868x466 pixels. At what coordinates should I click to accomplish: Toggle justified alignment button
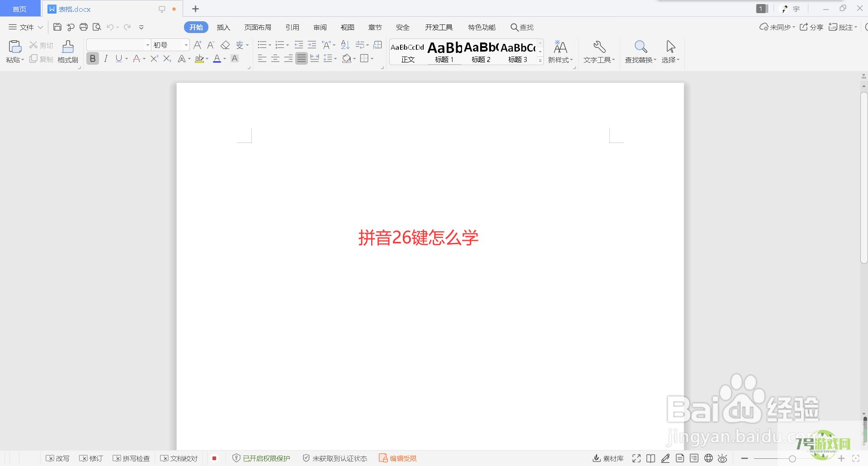tap(302, 58)
